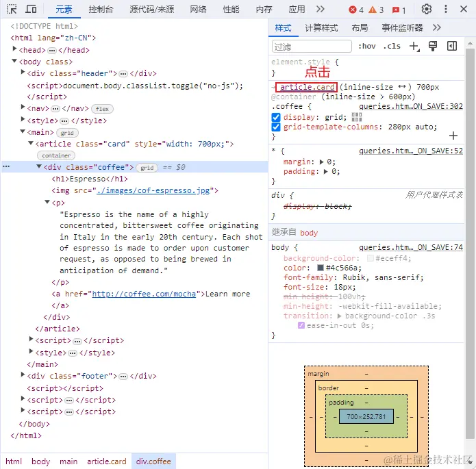Uncheck the grid-template-columns declaration
The image size is (476, 469).
click(x=276, y=127)
